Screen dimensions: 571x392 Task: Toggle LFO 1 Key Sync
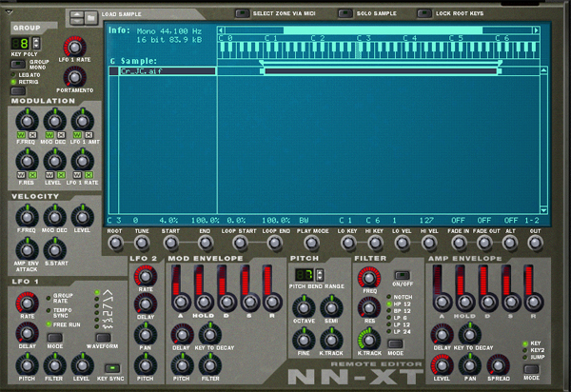pos(112,369)
